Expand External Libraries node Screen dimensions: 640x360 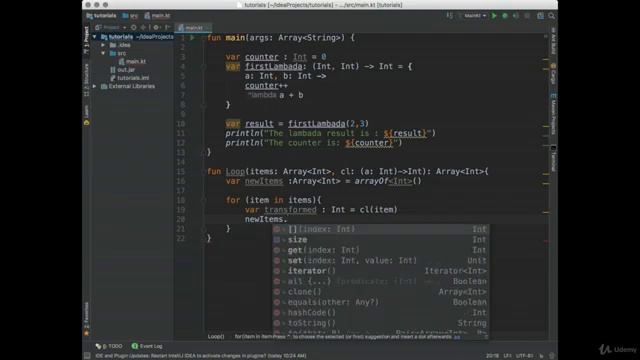point(95,86)
